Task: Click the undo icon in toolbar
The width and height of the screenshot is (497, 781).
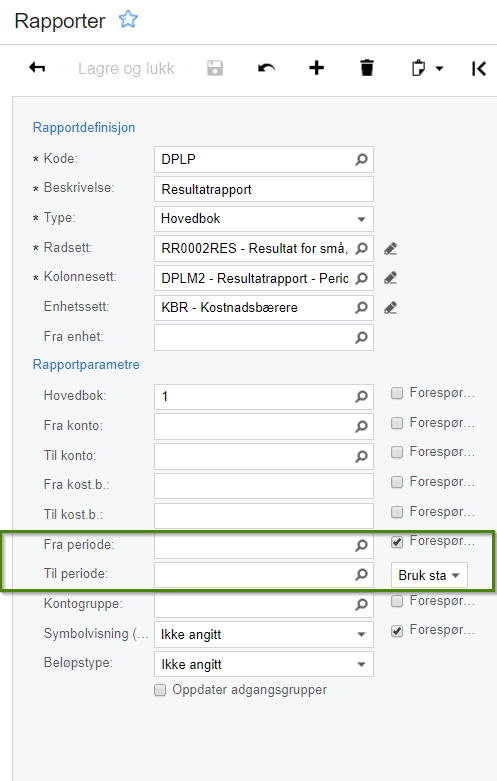Action: coord(266,68)
